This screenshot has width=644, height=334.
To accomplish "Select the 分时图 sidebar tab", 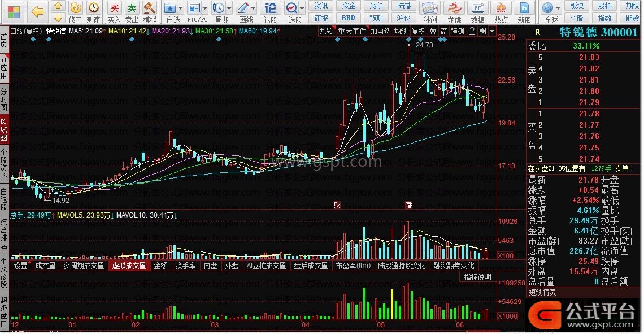I will click(x=4, y=99).
